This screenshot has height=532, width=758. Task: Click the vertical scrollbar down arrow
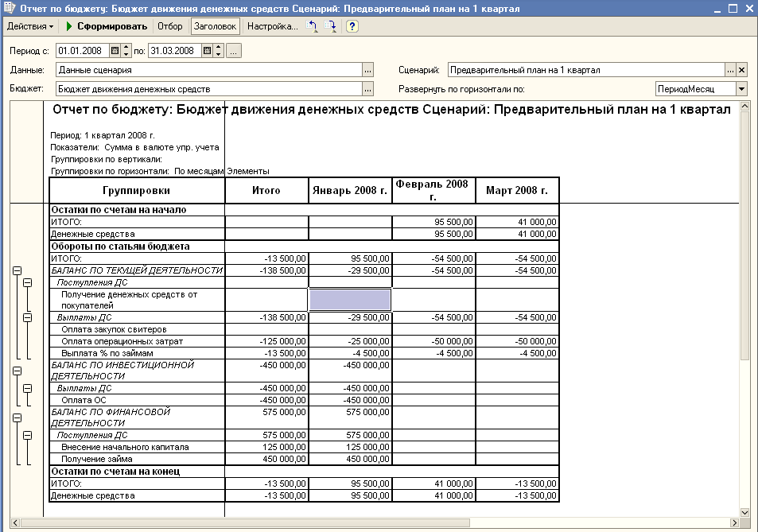coord(744,513)
